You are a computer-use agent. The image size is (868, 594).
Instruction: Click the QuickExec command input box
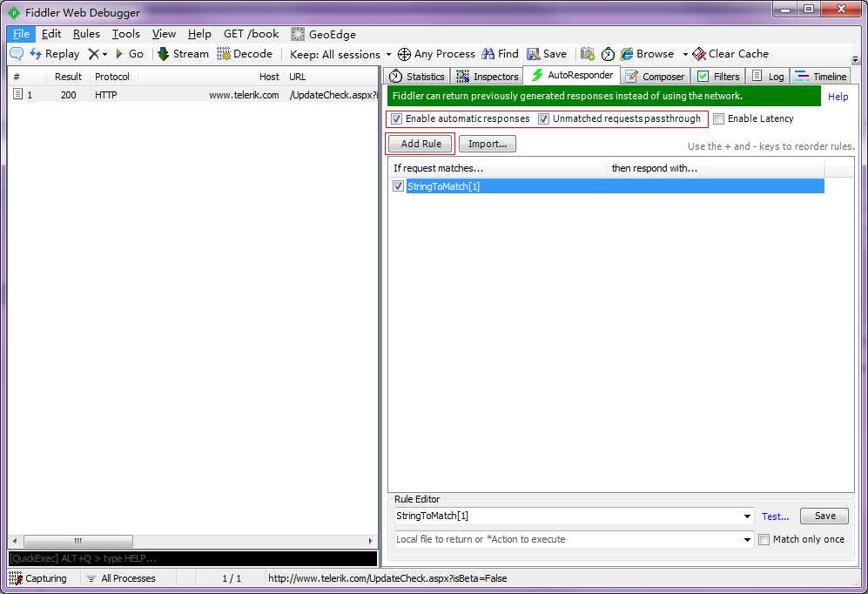tap(192, 558)
